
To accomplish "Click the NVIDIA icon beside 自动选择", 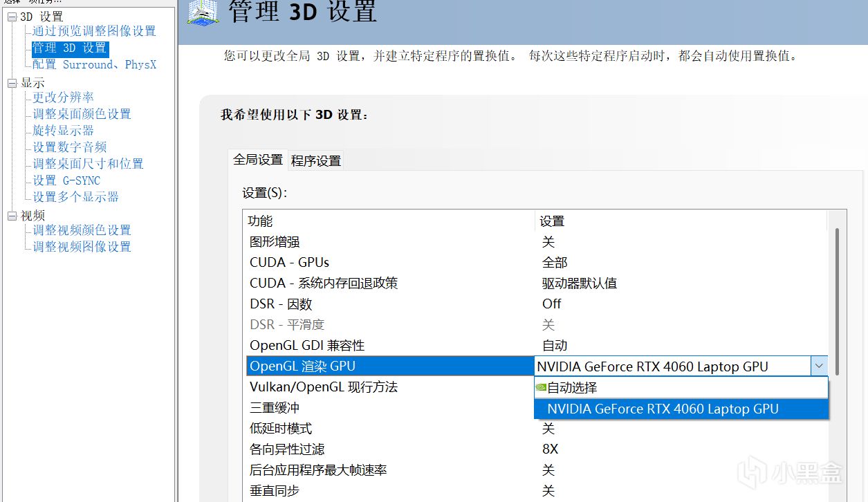I will click(x=541, y=388).
